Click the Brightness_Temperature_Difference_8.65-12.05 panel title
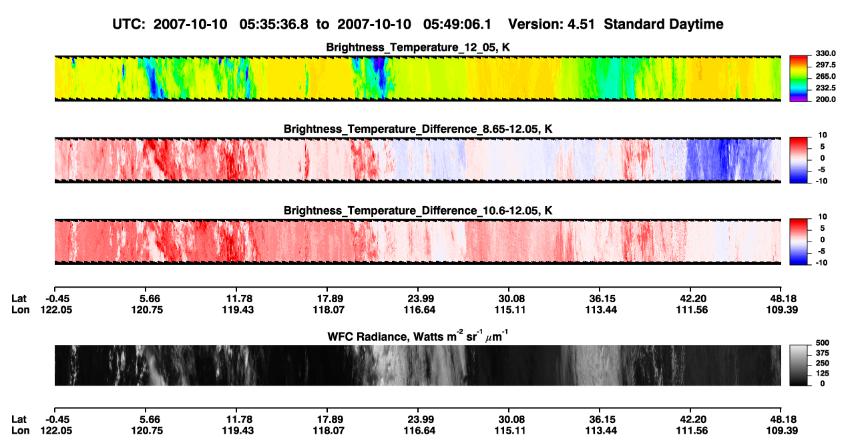Image resolution: width=868 pixels, height=445 pixels. (417, 129)
